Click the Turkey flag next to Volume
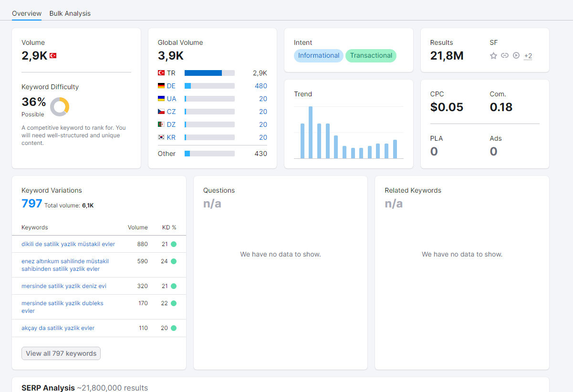 [53, 56]
